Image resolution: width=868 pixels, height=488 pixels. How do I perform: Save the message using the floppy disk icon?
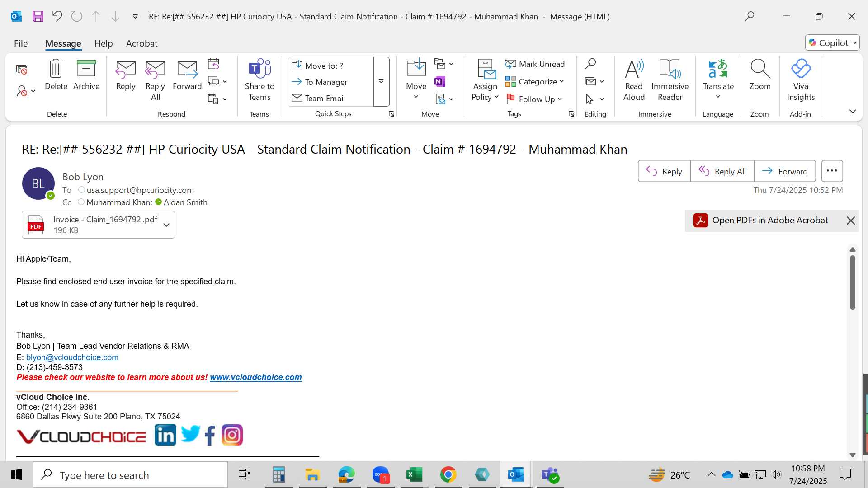[x=38, y=17]
